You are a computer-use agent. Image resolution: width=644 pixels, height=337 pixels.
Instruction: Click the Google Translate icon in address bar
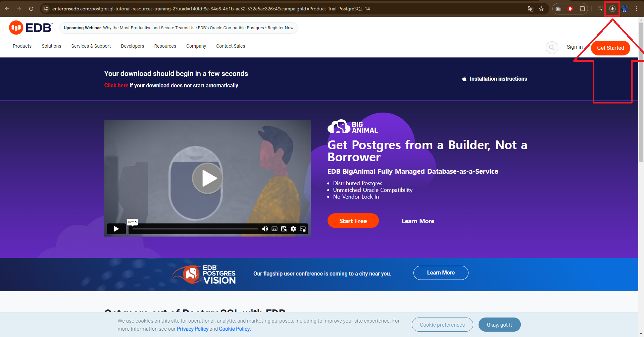(530, 9)
